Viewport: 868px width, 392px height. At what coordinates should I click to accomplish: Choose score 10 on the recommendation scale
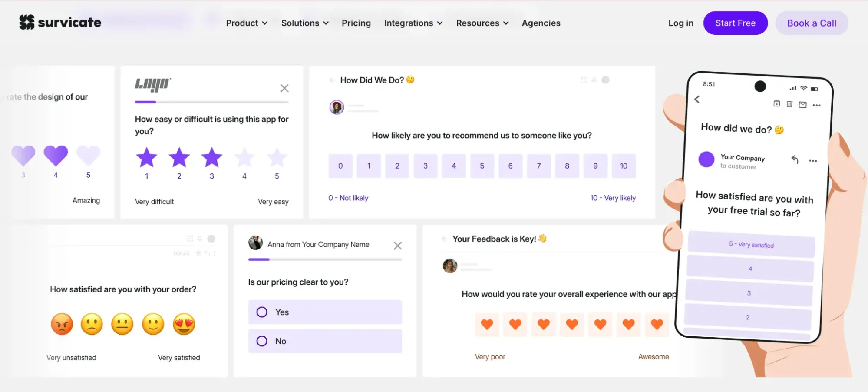624,166
